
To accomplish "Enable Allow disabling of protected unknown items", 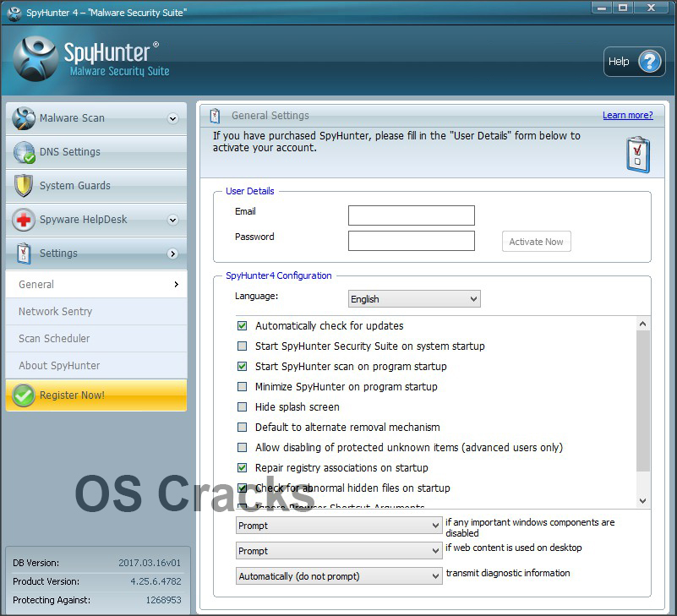I will pyautogui.click(x=243, y=448).
